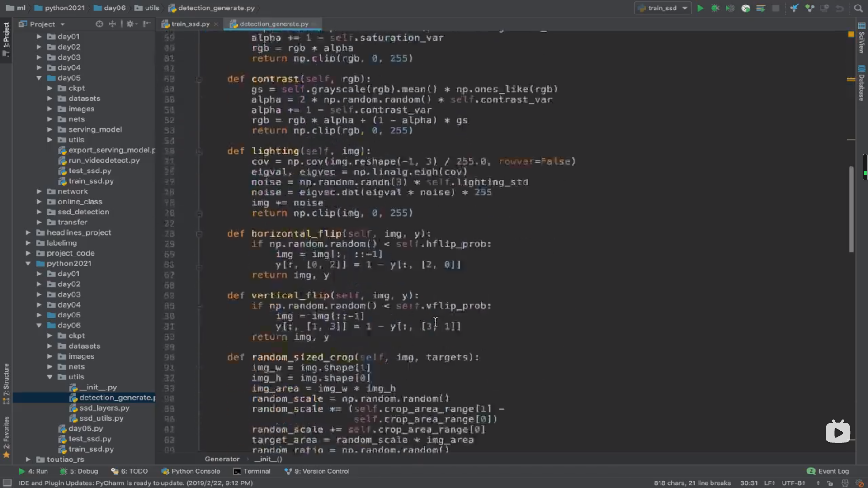Image resolution: width=868 pixels, height=488 pixels.
Task: Open the Terminal tool tab
Action: 252,471
